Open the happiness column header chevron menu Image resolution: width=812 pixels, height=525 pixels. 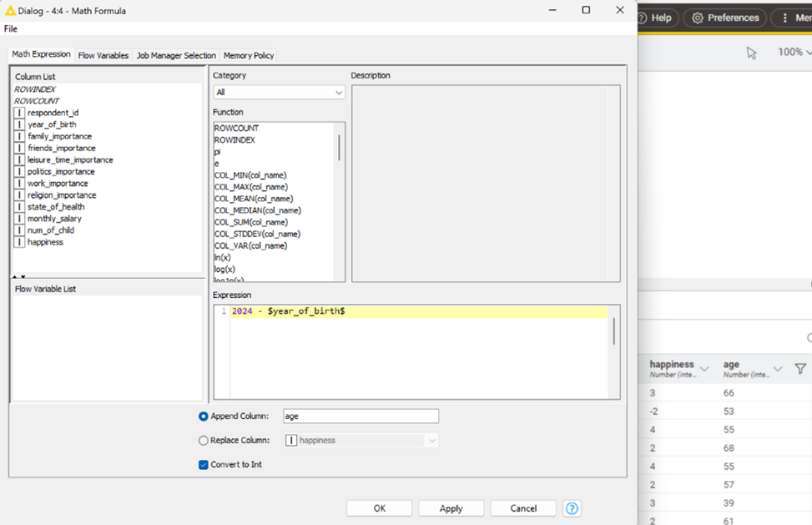click(x=704, y=369)
